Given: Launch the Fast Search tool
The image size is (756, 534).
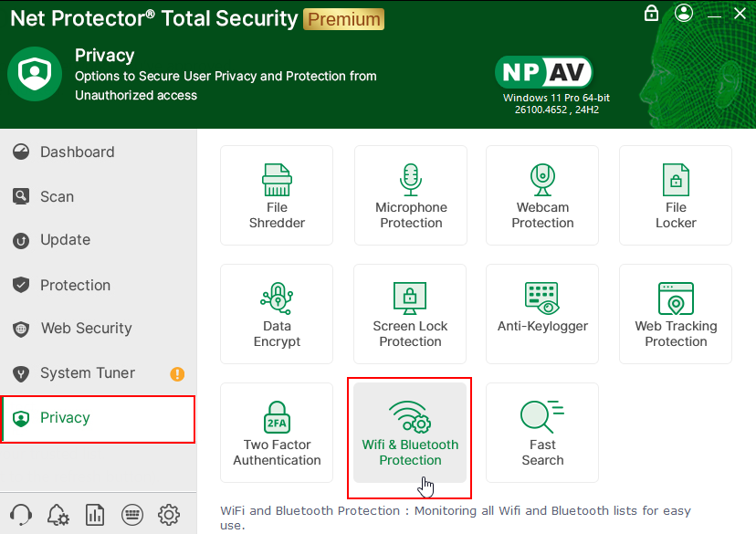Looking at the screenshot, I should pyautogui.click(x=542, y=433).
